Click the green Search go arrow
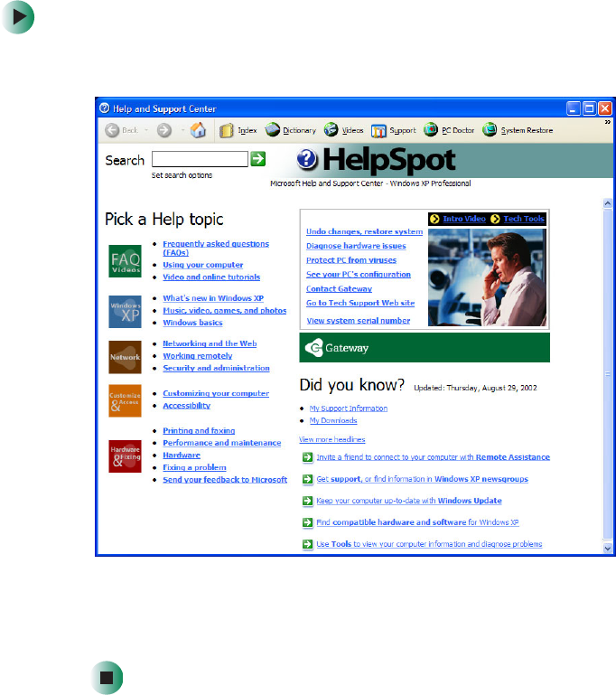Viewport: 616px width, 695px height. (257, 159)
